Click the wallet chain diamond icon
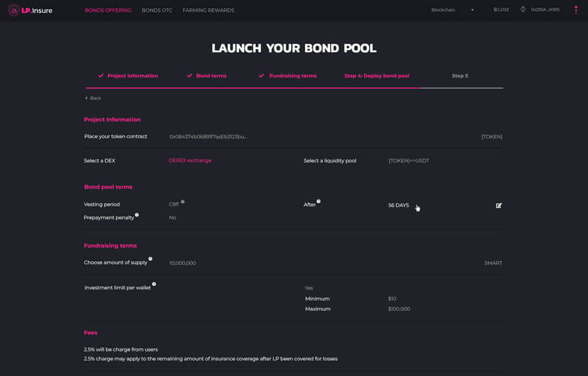This screenshot has width=588, height=376. pos(523,10)
